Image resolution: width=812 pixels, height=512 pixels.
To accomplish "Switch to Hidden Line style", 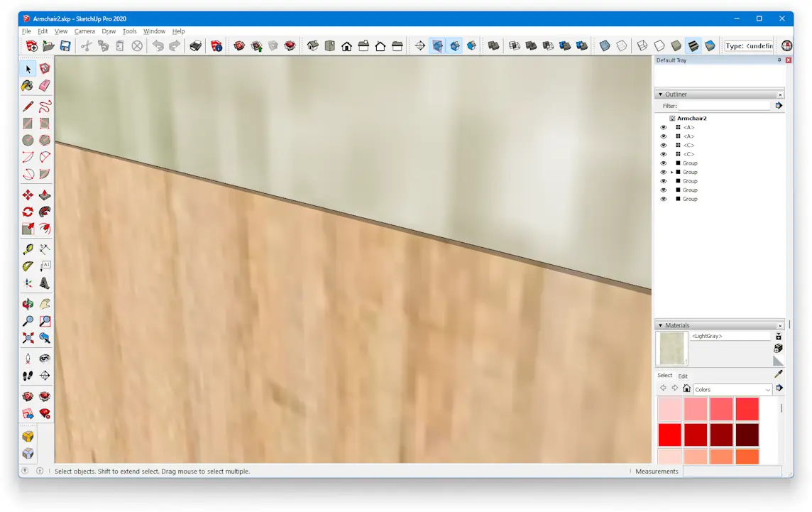I will tap(659, 46).
